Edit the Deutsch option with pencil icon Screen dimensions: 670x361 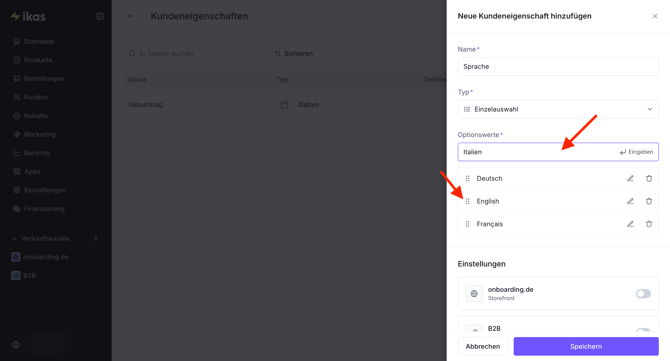pyautogui.click(x=630, y=179)
